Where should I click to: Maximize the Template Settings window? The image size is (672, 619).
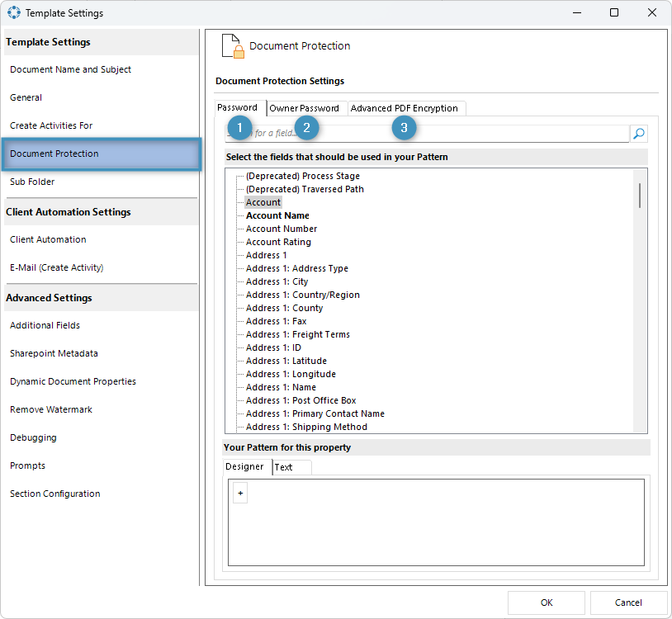(614, 12)
